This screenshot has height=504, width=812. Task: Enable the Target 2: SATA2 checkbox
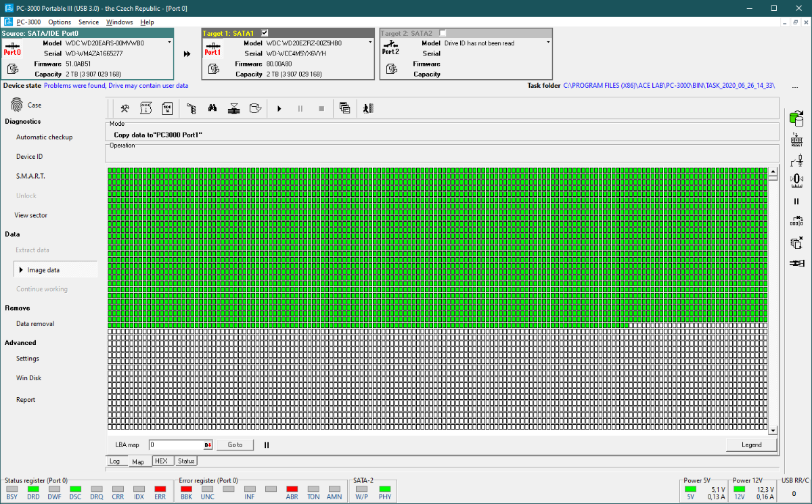click(443, 33)
